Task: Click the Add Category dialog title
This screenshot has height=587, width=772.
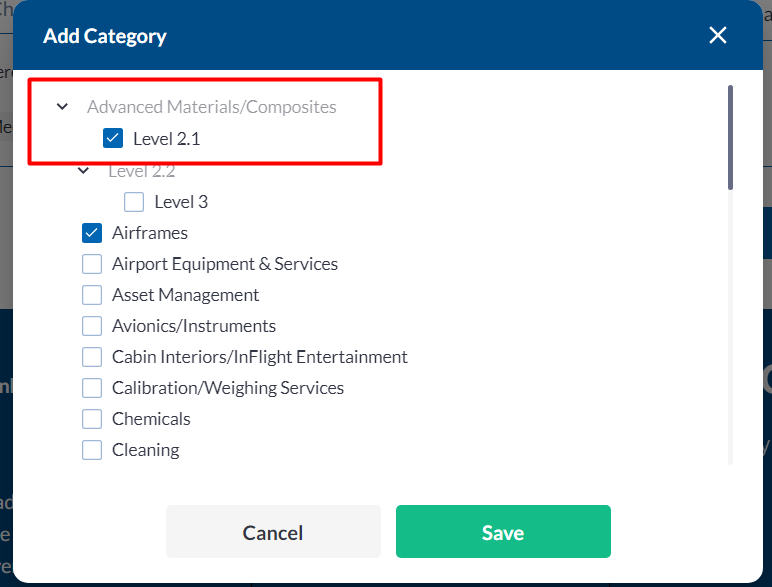Action: (105, 37)
